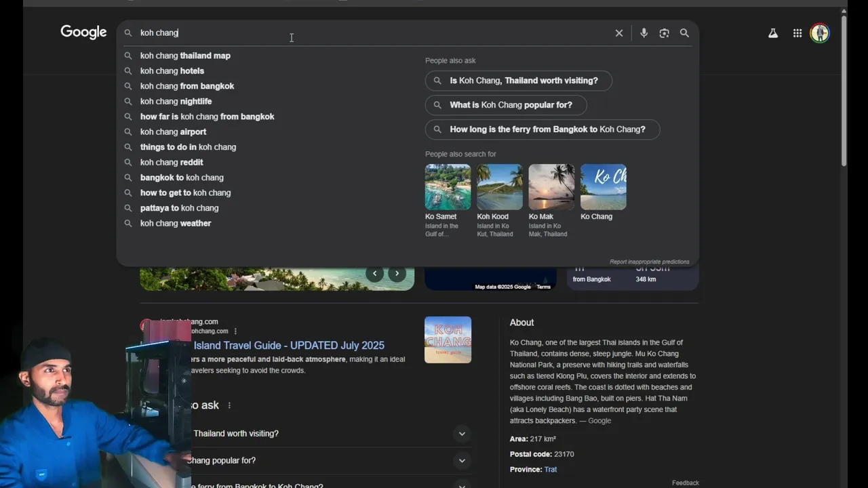Open the Google account avatar
Image resolution: width=868 pixels, height=488 pixels.
[x=820, y=33]
